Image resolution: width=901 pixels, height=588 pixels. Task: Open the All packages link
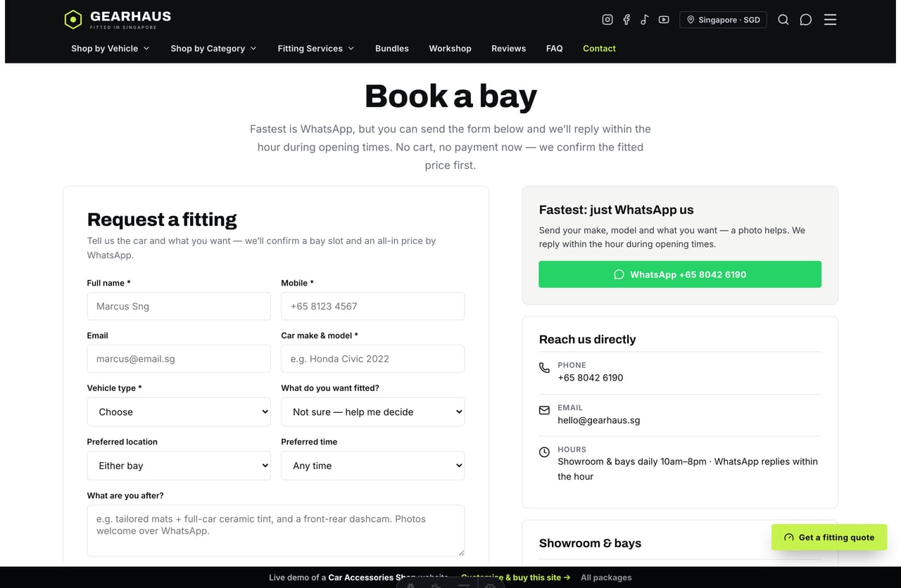click(x=606, y=577)
